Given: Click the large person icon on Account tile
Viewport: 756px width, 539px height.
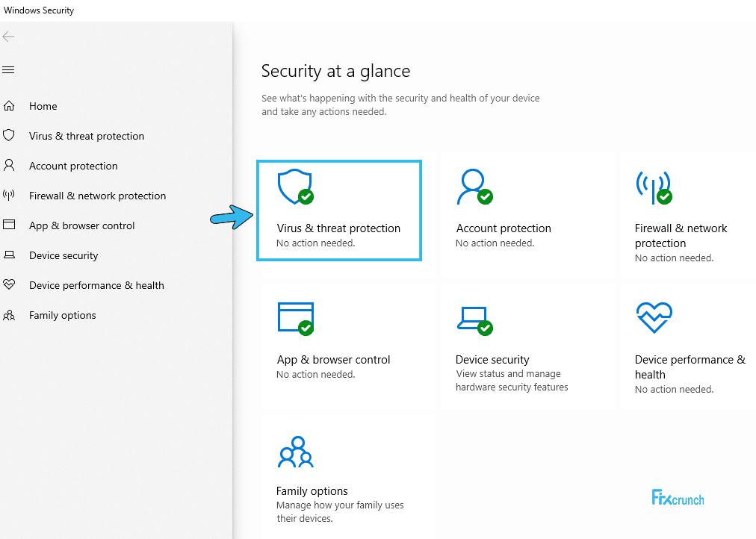Looking at the screenshot, I should point(475,187).
